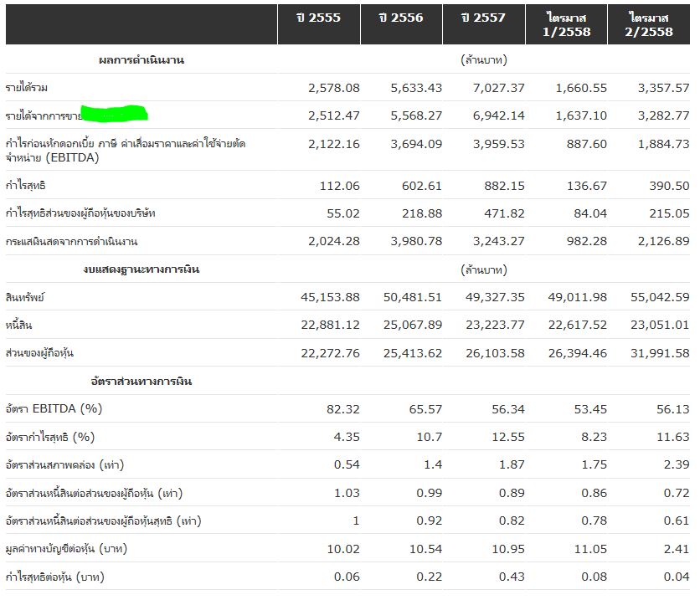This screenshot has width=700, height=600.
Task: Click the "มูลค่าทางบัญชีต่อหุ้น (บาท)" label
Action: click(x=75, y=549)
